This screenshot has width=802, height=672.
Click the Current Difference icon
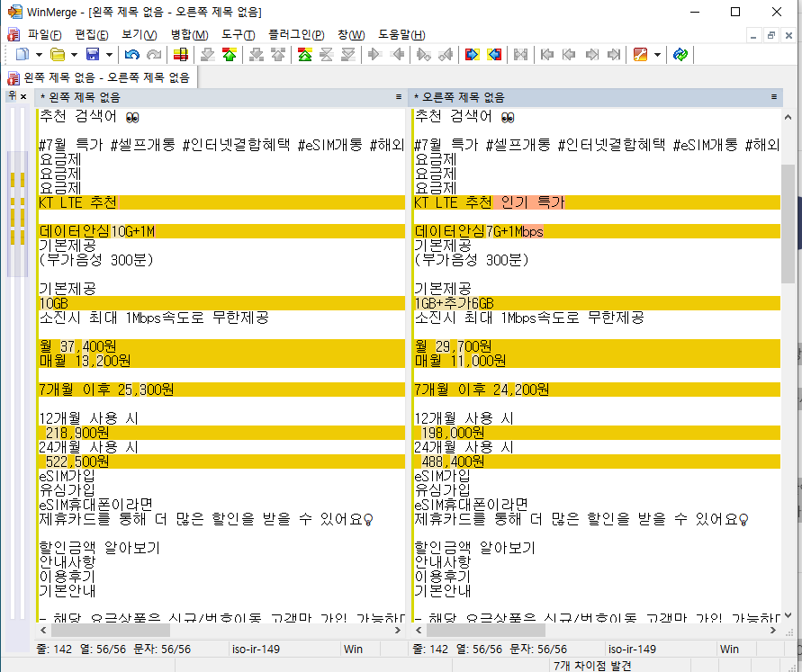[327, 54]
